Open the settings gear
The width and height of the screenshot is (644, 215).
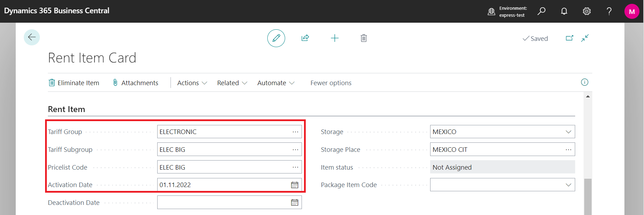587,11
